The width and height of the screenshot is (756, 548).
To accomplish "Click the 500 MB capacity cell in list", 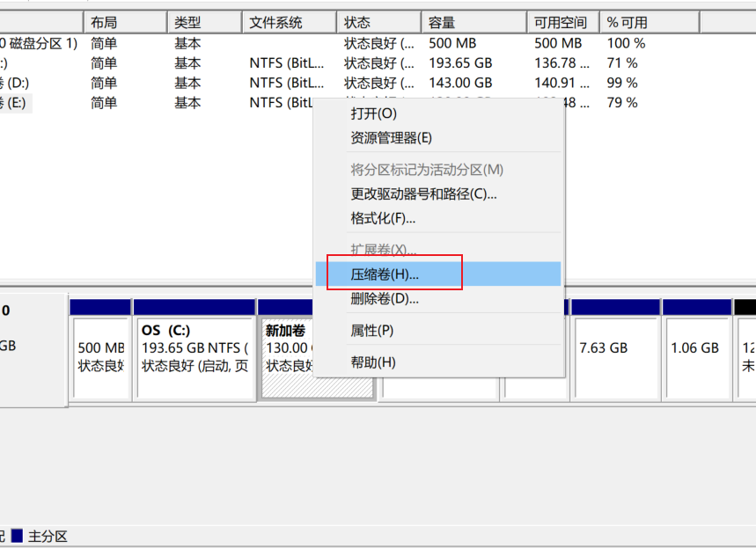I will pyautogui.click(x=452, y=43).
